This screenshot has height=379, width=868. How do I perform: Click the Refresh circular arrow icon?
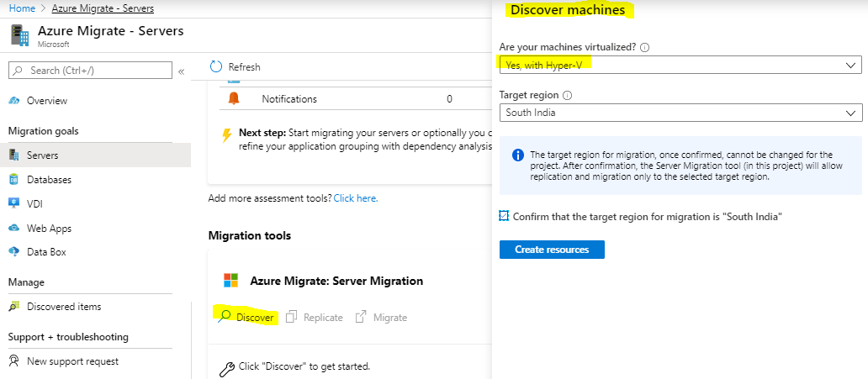point(216,66)
